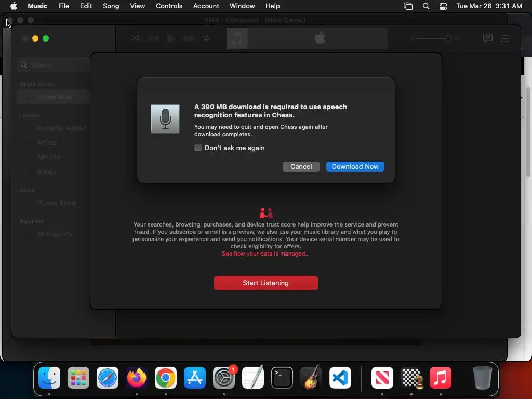Image resolution: width=532 pixels, height=399 pixels.
Task: Open See how your data is managed link
Action: (x=265, y=254)
